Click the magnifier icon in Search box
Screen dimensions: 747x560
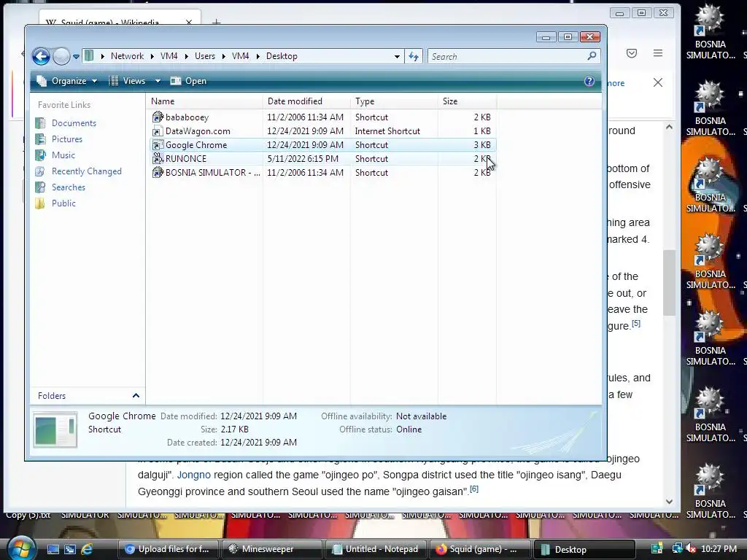click(592, 56)
